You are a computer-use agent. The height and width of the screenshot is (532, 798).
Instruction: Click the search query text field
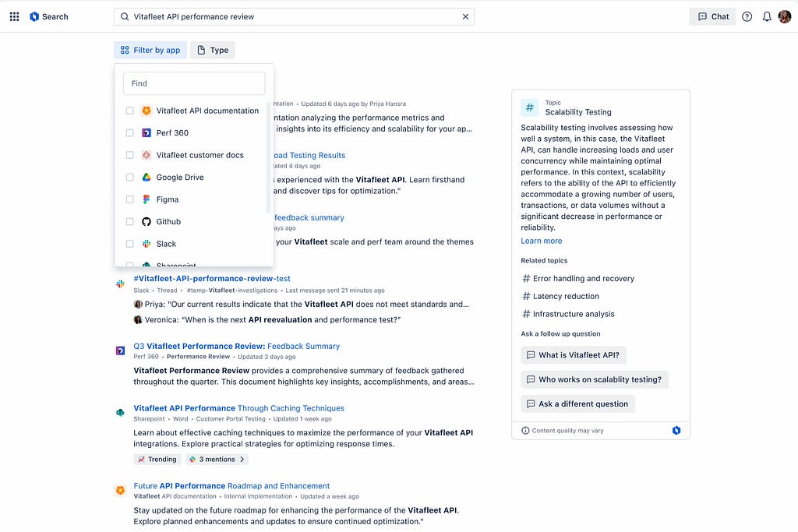294,17
